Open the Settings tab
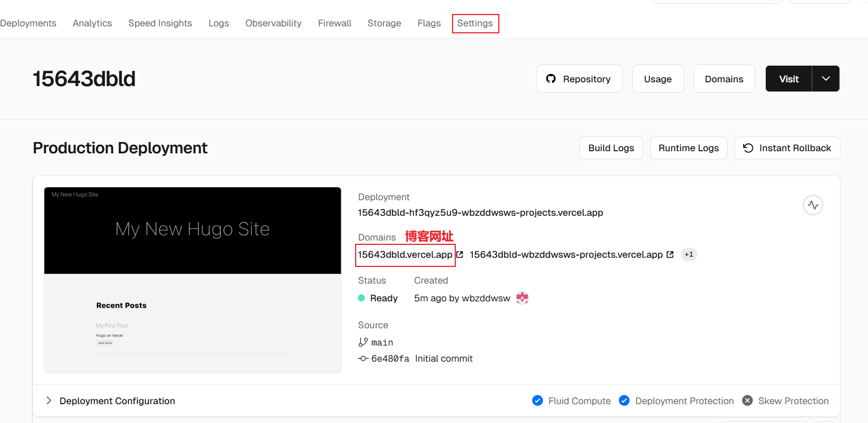The height and width of the screenshot is (423, 868). pos(475,23)
